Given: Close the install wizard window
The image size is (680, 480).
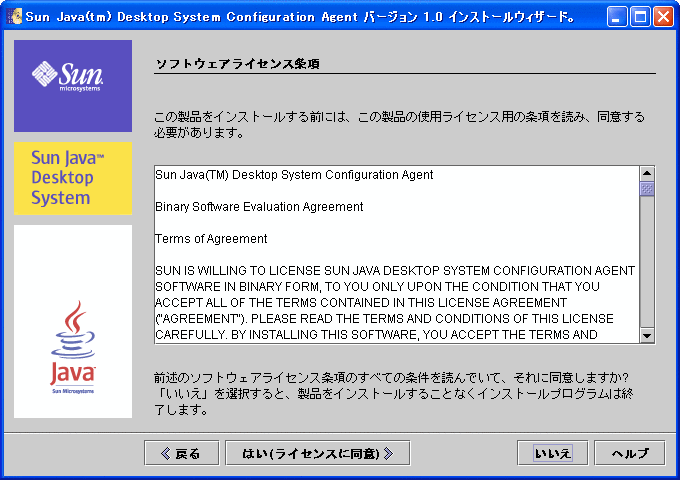Looking at the screenshot, I should (664, 17).
